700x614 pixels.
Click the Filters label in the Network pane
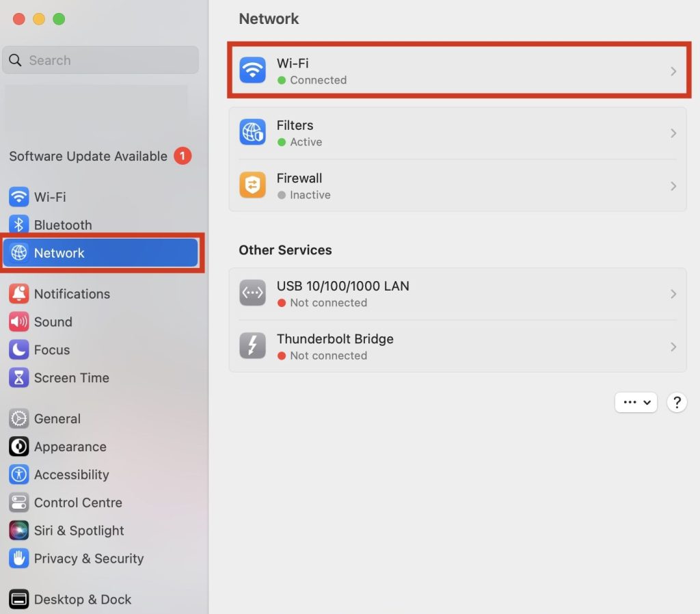(x=295, y=125)
